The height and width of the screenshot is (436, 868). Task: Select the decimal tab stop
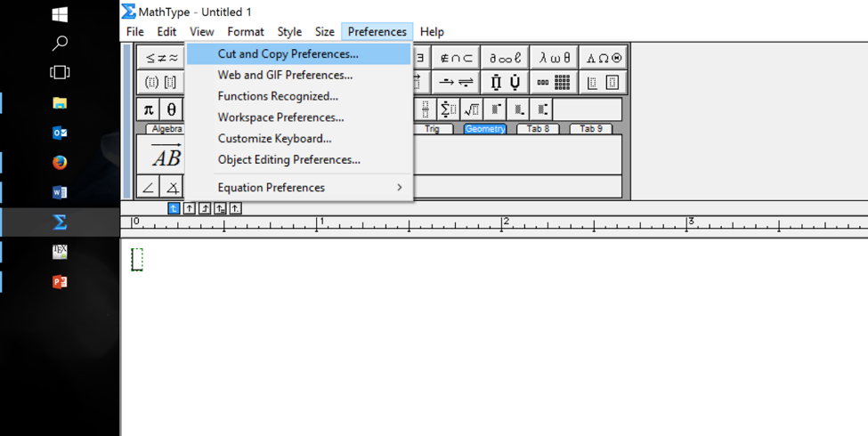click(x=235, y=208)
